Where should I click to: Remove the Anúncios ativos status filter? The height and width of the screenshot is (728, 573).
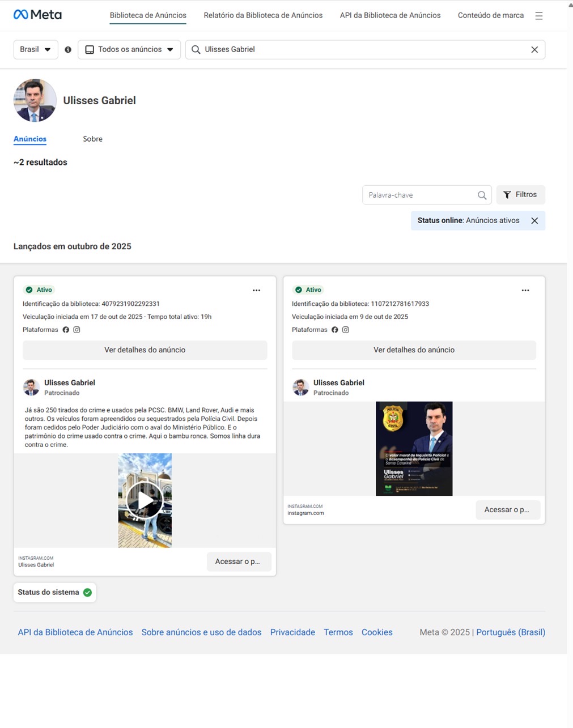(x=534, y=221)
